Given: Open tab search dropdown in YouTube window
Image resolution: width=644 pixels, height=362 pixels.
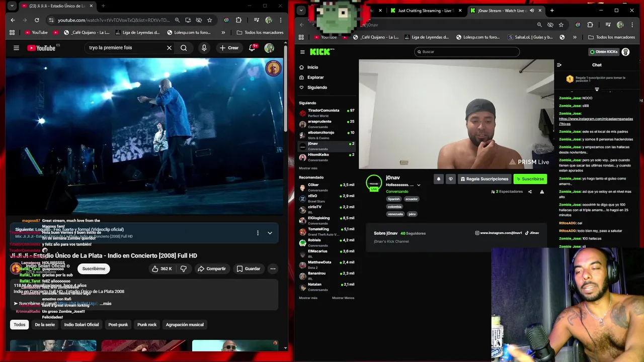Looking at the screenshot, I should (12, 6).
